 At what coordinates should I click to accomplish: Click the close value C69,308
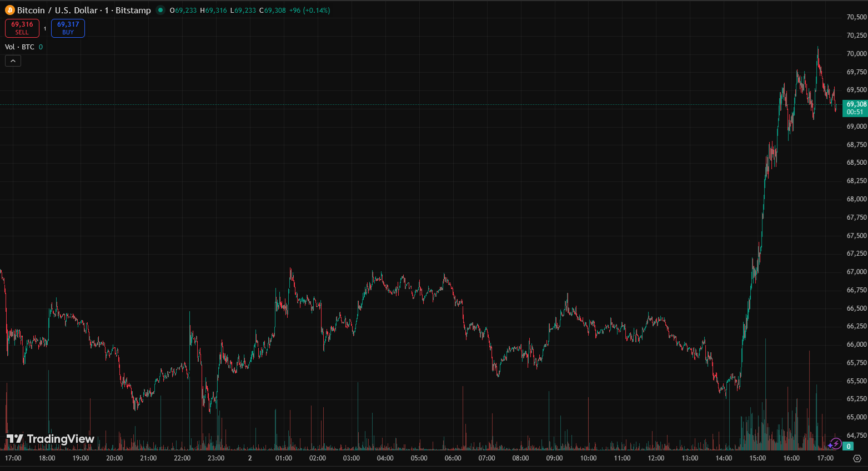click(x=273, y=11)
